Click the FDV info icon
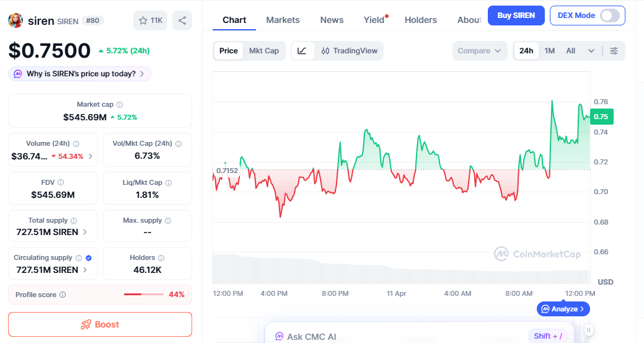 61,182
